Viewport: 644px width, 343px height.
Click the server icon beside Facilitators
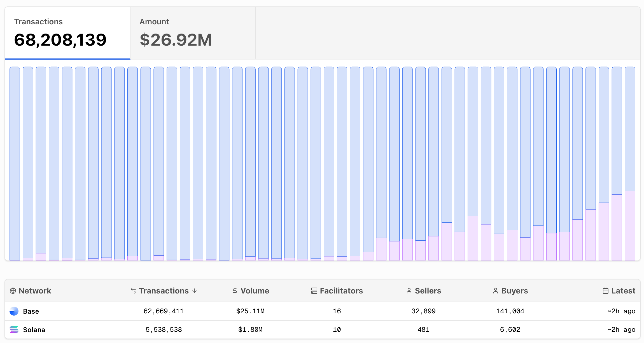click(x=314, y=291)
